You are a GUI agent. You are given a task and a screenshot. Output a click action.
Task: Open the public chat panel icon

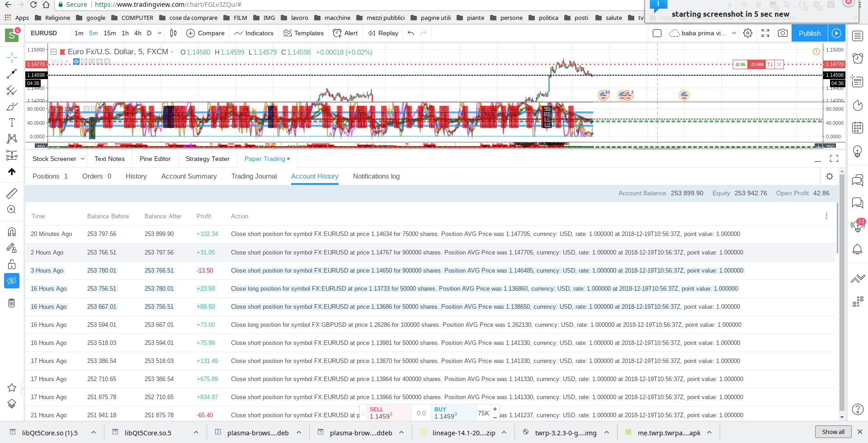(858, 180)
